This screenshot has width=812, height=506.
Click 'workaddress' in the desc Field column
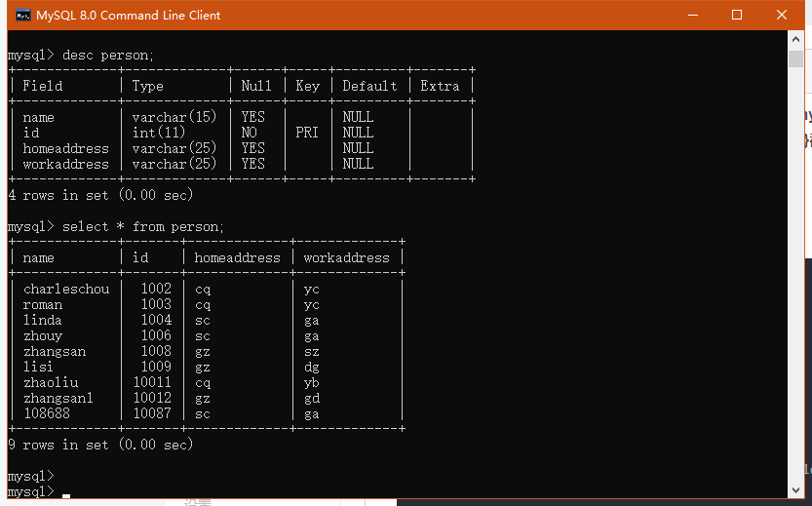tap(65, 164)
